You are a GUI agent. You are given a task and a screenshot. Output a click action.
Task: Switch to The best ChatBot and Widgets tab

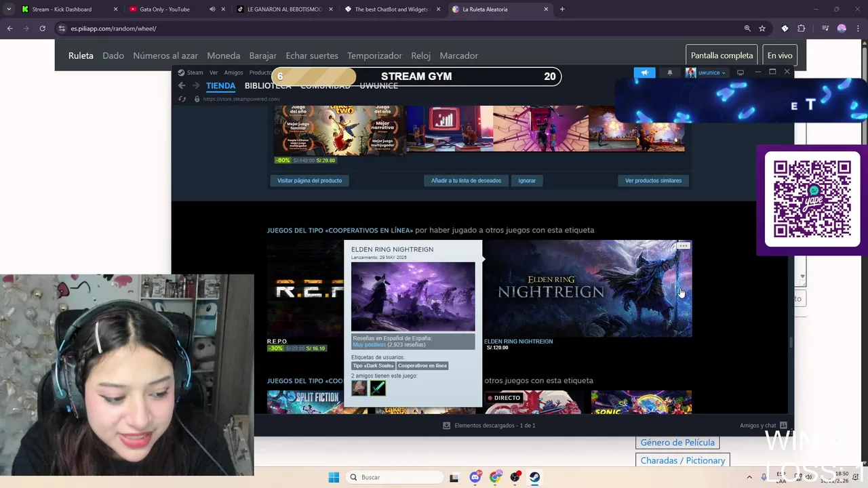point(392,9)
